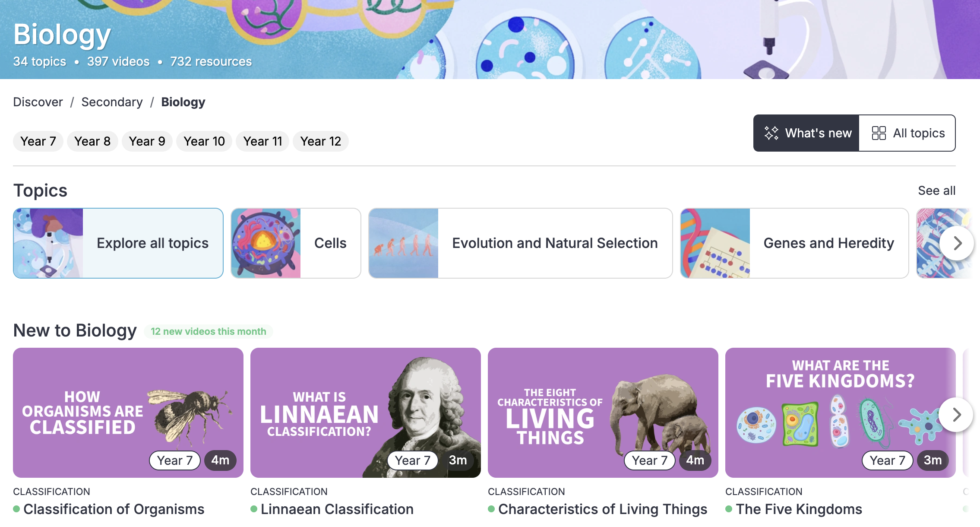Click the sparkle icon in What's new
980x527 pixels.
[x=771, y=133]
